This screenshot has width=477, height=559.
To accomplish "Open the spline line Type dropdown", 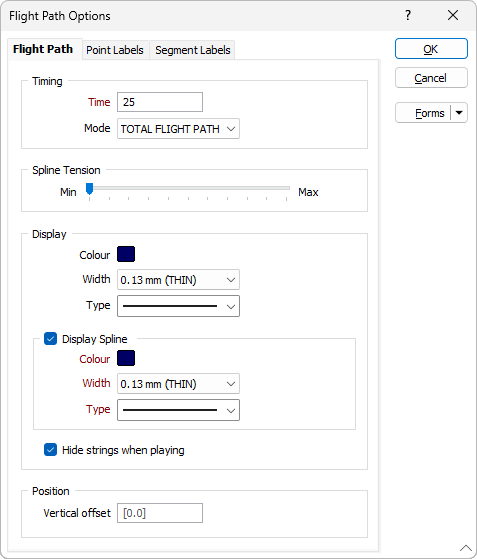I will tap(178, 410).
